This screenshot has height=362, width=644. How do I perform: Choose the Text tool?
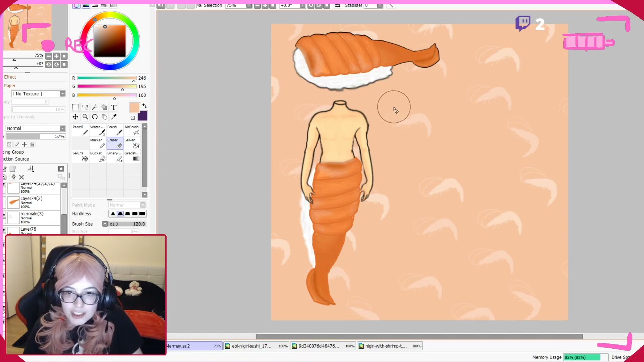click(x=114, y=107)
